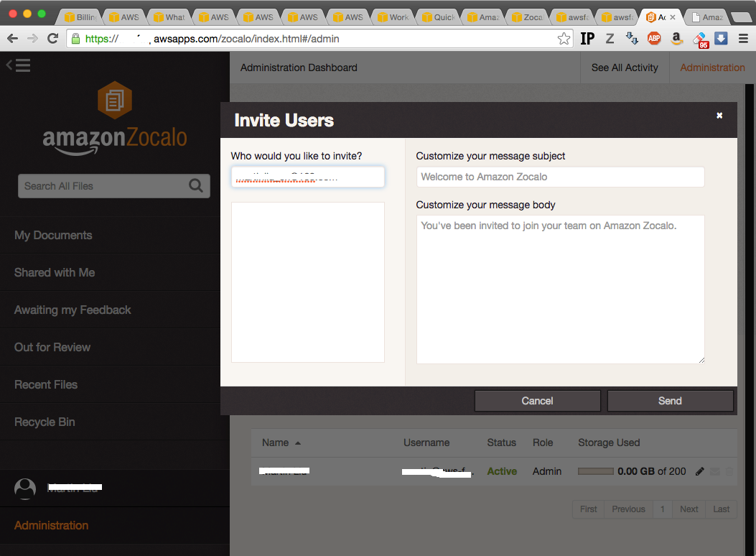756x556 pixels.
Task: Close the active browser tab
Action: click(x=673, y=17)
